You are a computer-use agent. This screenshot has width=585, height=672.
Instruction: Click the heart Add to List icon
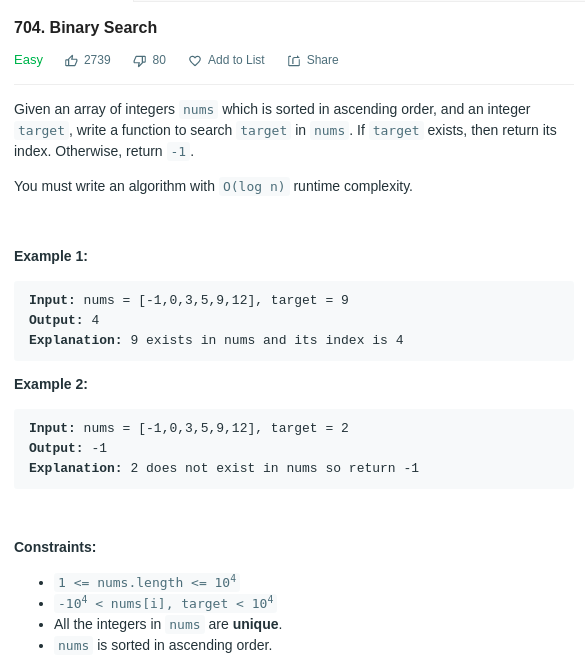(x=195, y=61)
